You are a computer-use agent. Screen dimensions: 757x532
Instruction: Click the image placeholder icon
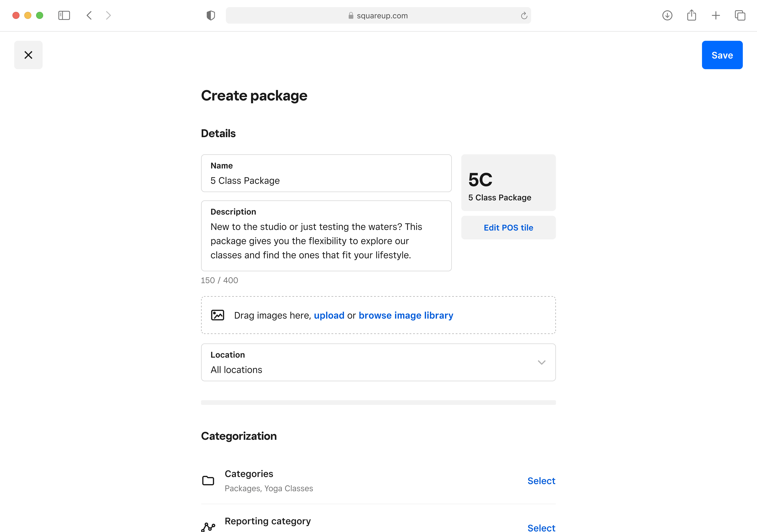tap(218, 315)
